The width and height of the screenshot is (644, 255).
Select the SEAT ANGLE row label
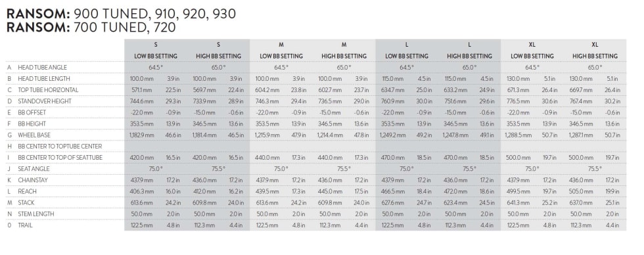click(34, 169)
